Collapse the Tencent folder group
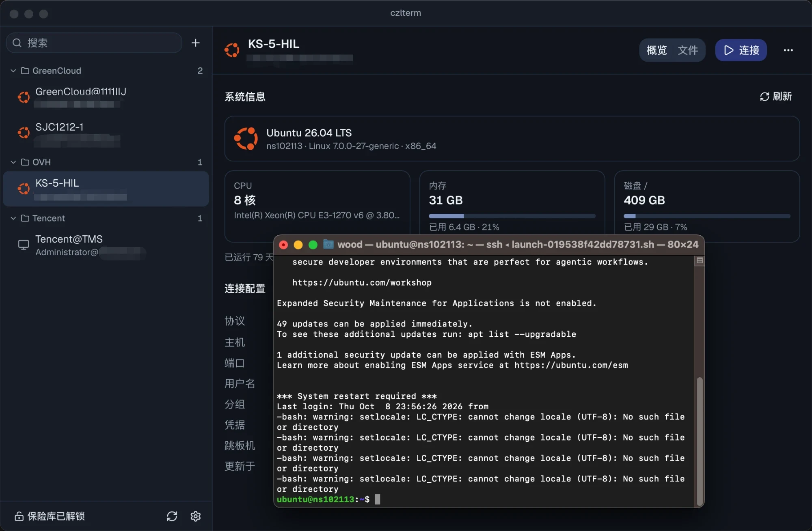 point(13,218)
